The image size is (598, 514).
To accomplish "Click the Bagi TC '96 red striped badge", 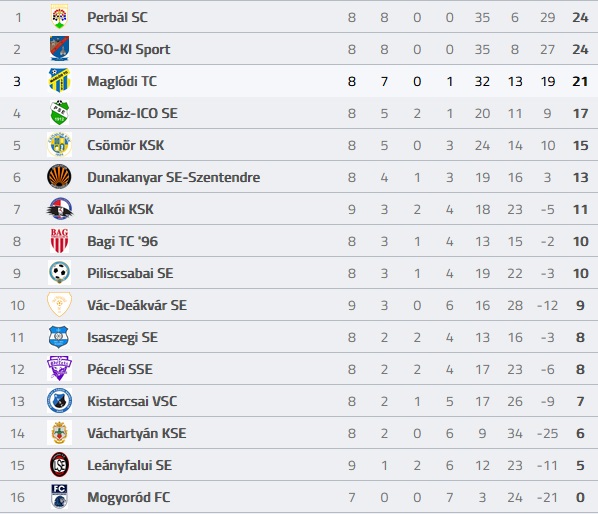I will (x=59, y=241).
